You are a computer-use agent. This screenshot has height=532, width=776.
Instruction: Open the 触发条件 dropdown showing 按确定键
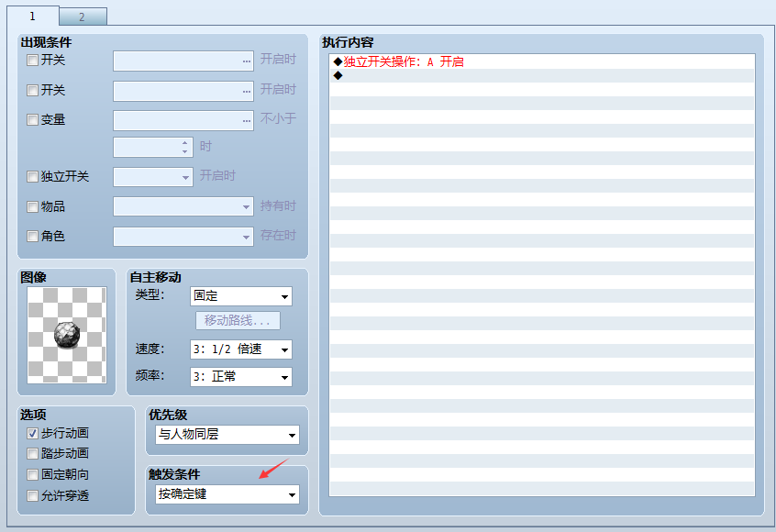click(227, 494)
